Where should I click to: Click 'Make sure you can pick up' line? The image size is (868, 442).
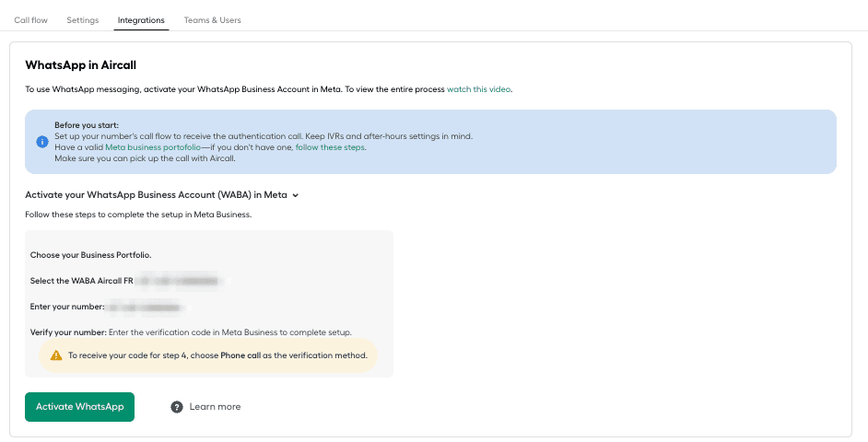coord(145,158)
